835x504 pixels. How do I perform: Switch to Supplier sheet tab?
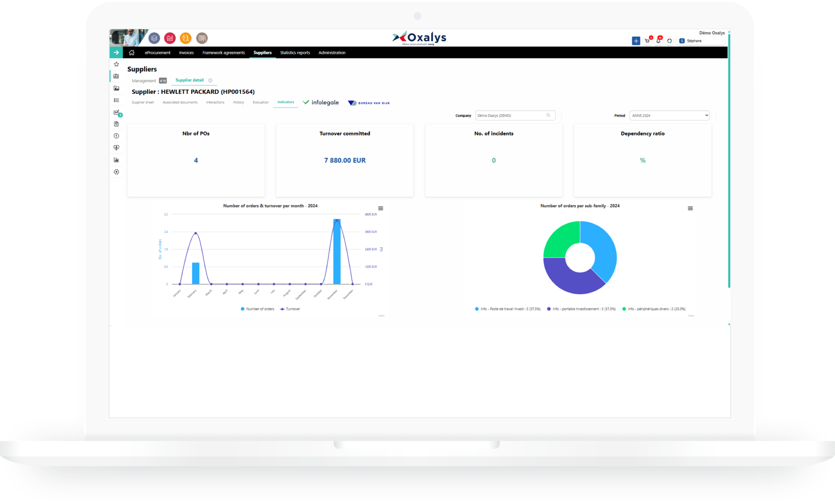(143, 102)
